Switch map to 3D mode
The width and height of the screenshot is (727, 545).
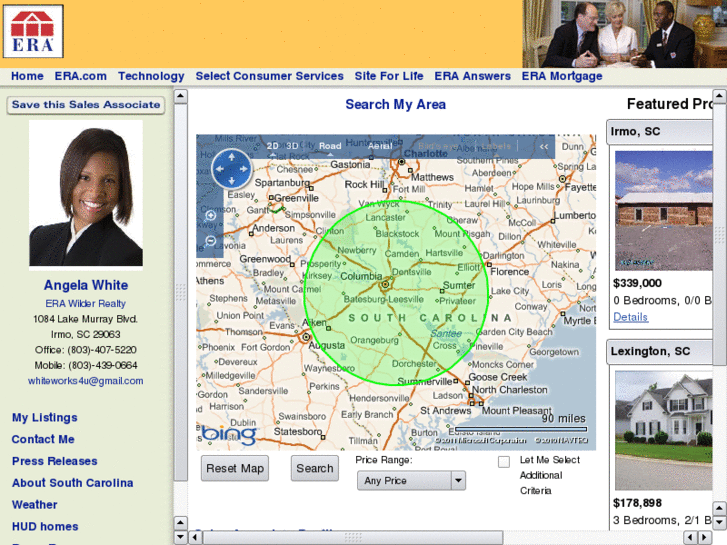tap(292, 146)
